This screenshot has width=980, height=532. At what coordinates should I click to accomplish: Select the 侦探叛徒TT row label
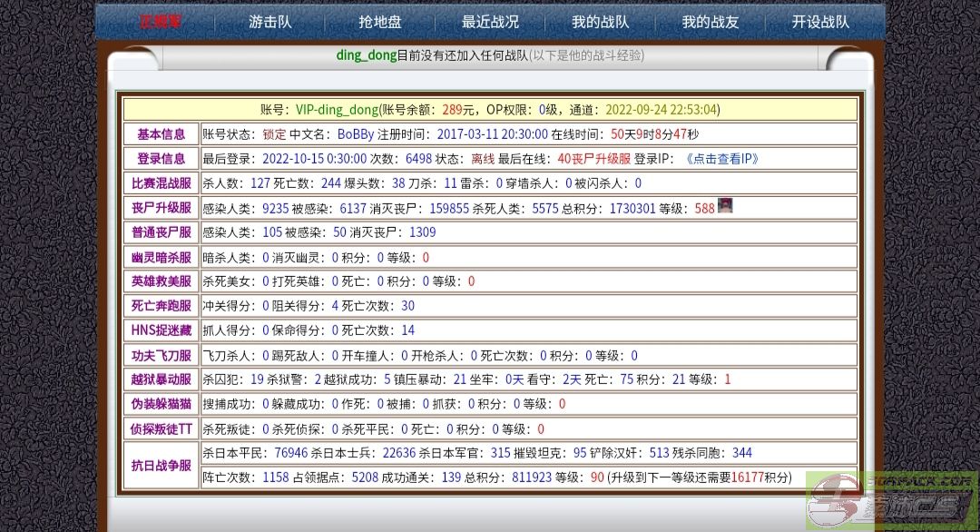pyautogui.click(x=162, y=429)
